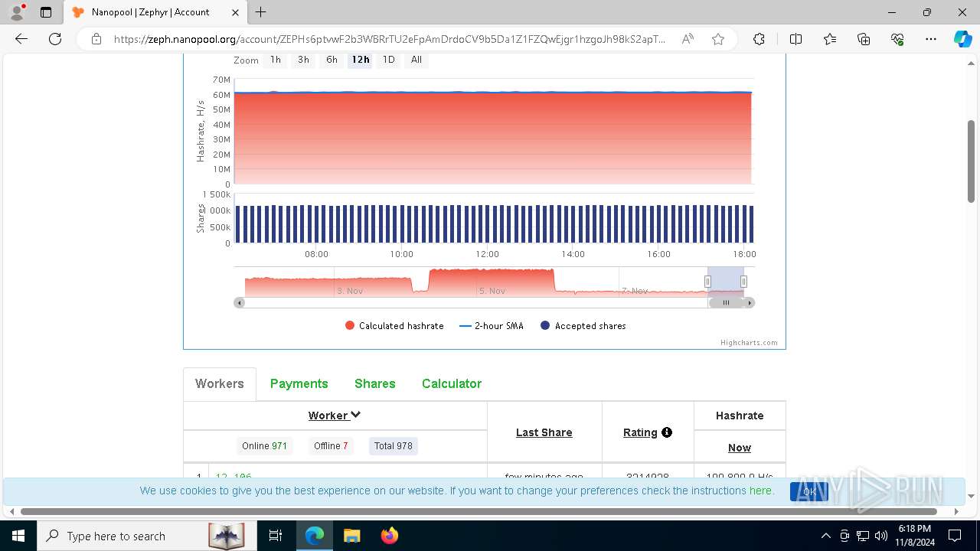Click the page vertical scrollbar

pyautogui.click(x=972, y=161)
